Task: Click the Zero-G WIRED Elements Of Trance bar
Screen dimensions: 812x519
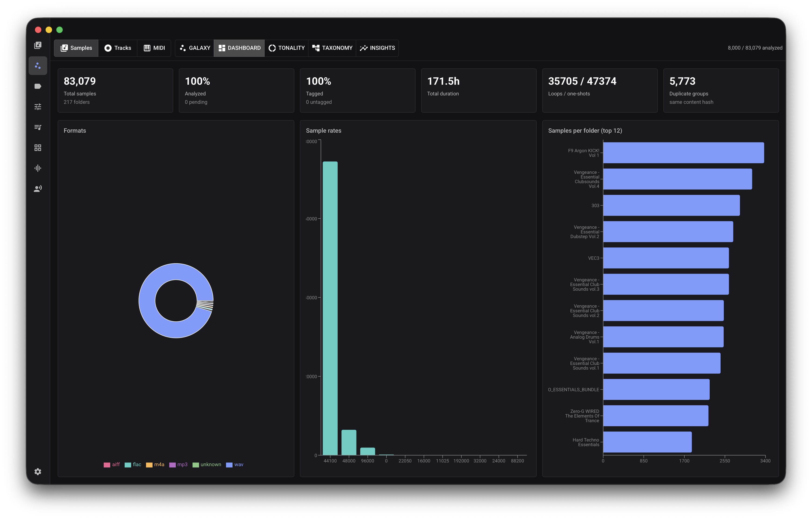Action: click(x=656, y=416)
